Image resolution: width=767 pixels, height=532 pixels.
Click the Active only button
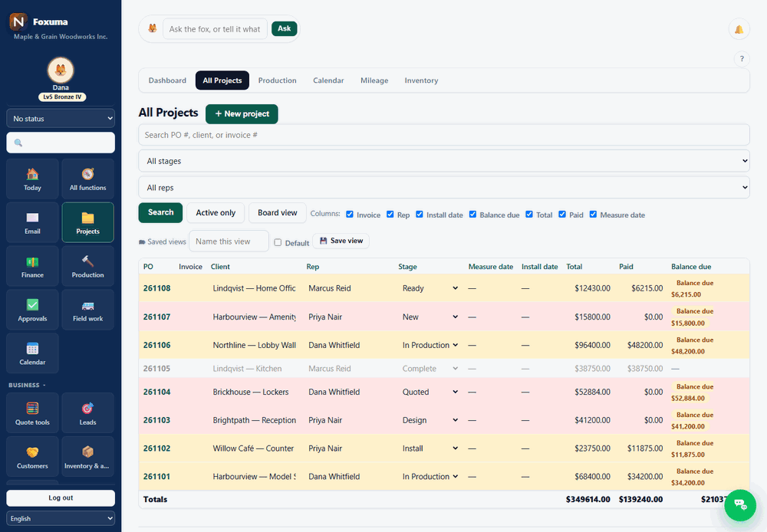click(216, 212)
